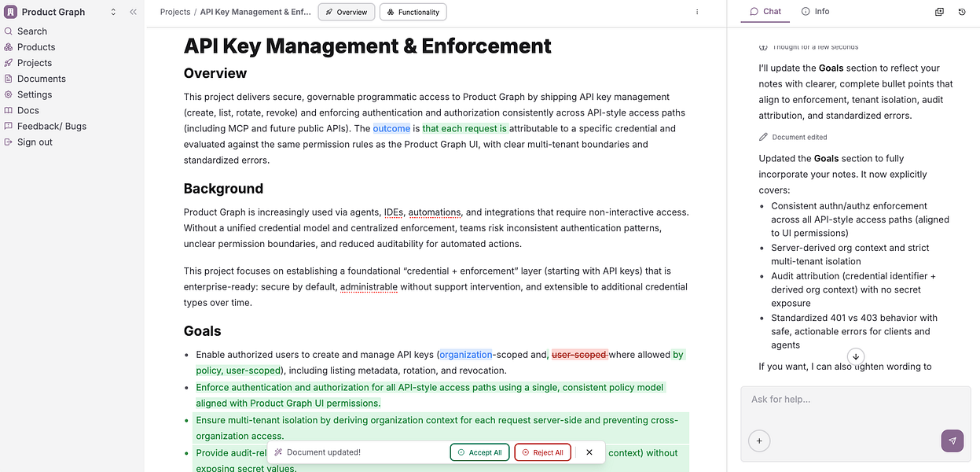980x472 pixels.
Task: Click the Goals heading
Action: pyautogui.click(x=203, y=331)
